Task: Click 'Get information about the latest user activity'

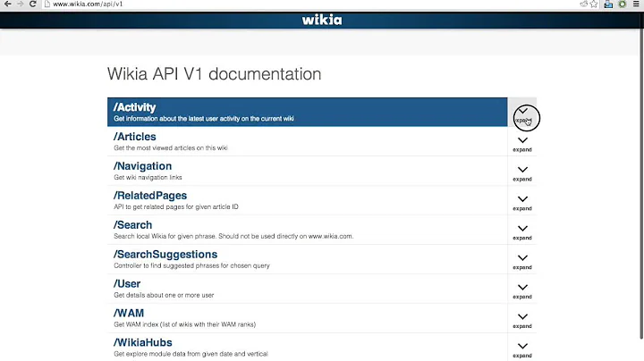Action: (x=204, y=119)
